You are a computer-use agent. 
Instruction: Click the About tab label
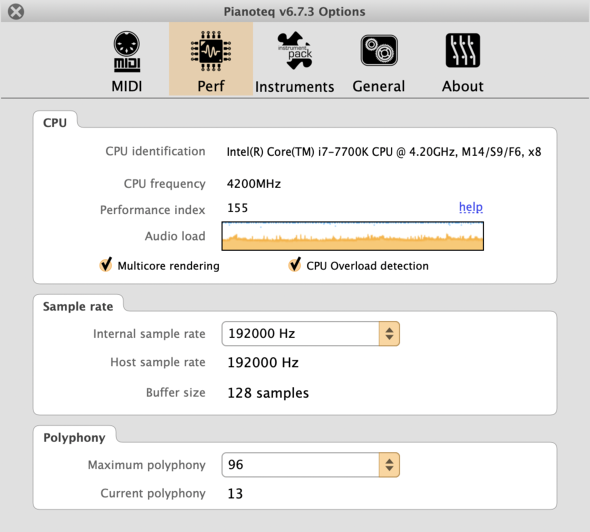462,87
